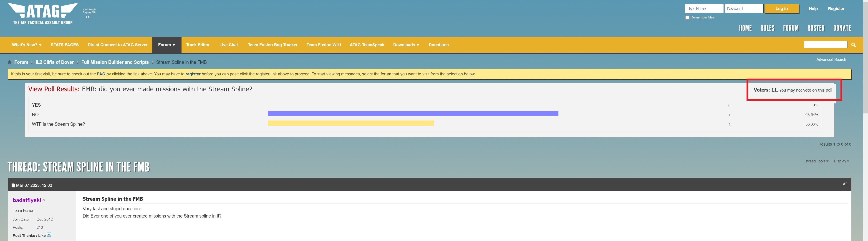Image resolution: width=868 pixels, height=241 pixels.
Task: Go to ATAG TeamSpeak
Action: (367, 45)
